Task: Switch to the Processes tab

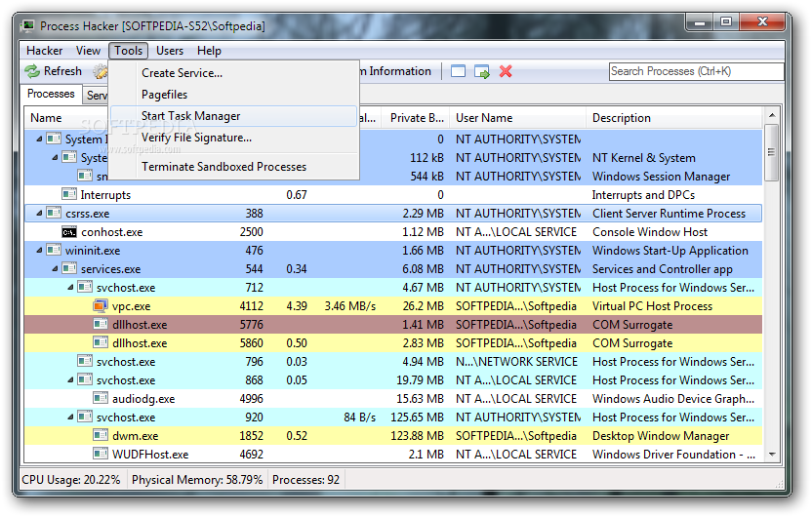Action: 51,94
